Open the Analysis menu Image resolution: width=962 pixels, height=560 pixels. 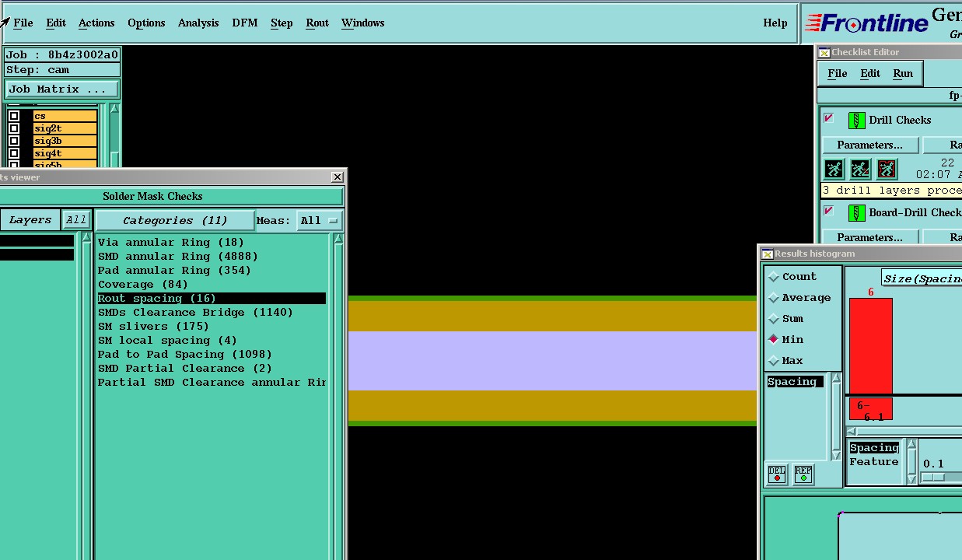[198, 23]
